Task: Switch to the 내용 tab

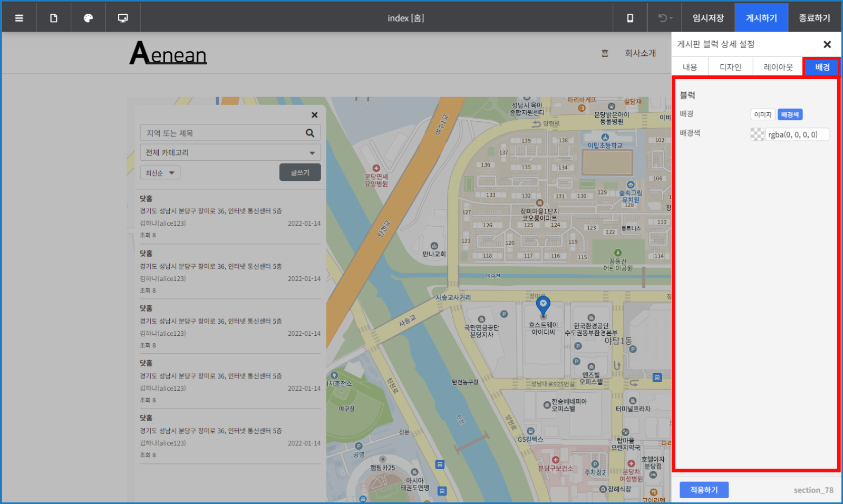Action: pos(690,67)
